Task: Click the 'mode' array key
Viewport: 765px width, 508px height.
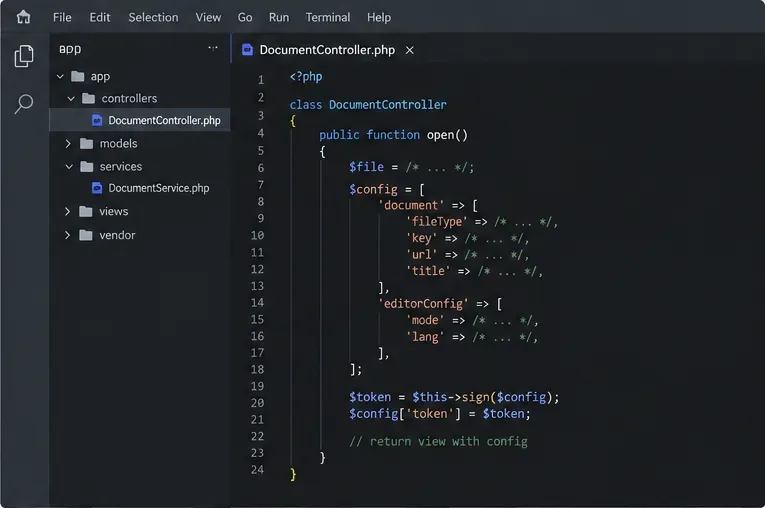Action: click(x=425, y=320)
